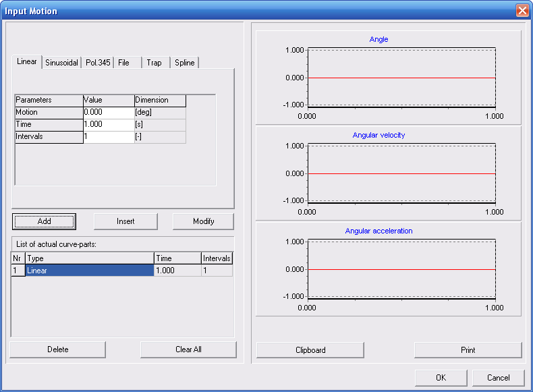This screenshot has height=392, width=533.
Task: Click the Value header cell
Action: tap(109, 101)
